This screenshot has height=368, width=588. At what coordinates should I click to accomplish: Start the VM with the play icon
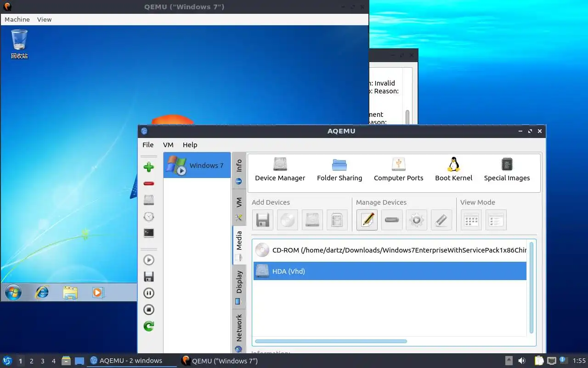coord(148,260)
